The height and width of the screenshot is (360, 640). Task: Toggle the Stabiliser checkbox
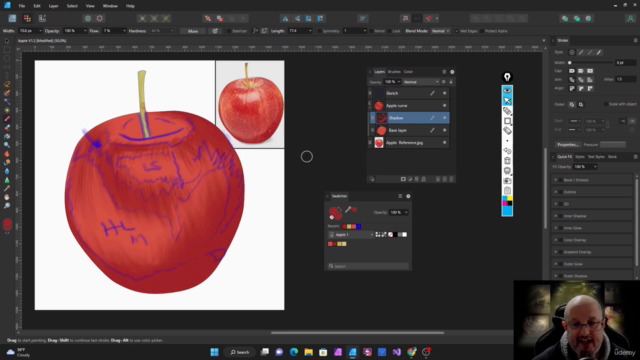[229, 31]
